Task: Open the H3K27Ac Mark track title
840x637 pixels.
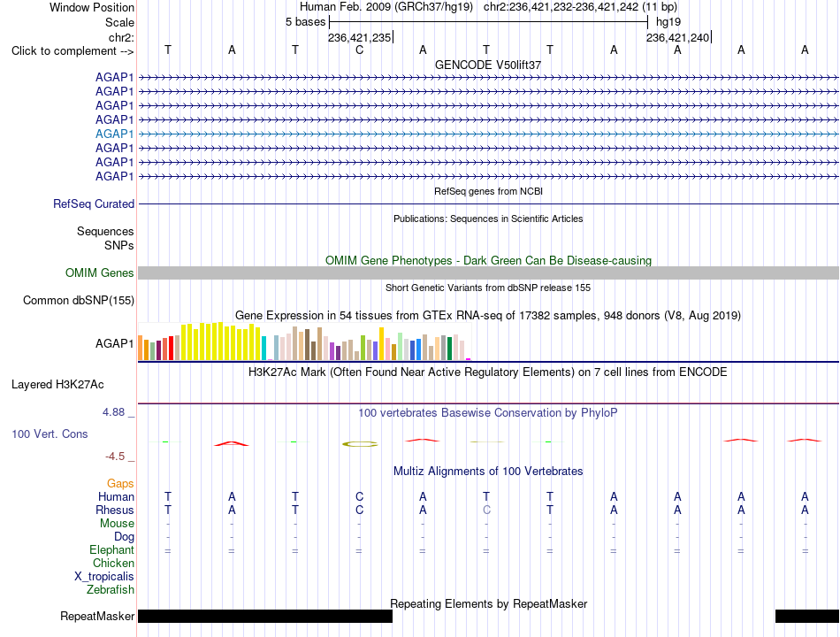Action: [488, 372]
